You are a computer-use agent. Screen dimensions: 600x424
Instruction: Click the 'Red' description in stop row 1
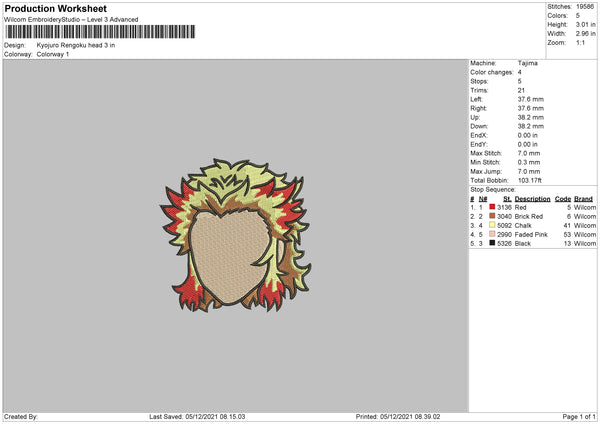[520, 207]
